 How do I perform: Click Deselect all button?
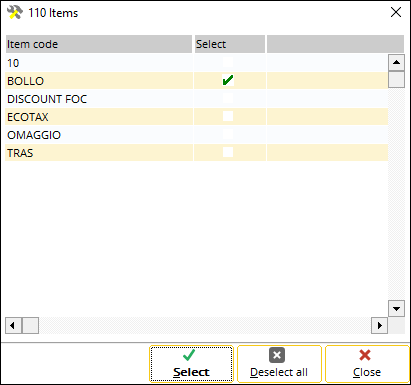coord(279,364)
